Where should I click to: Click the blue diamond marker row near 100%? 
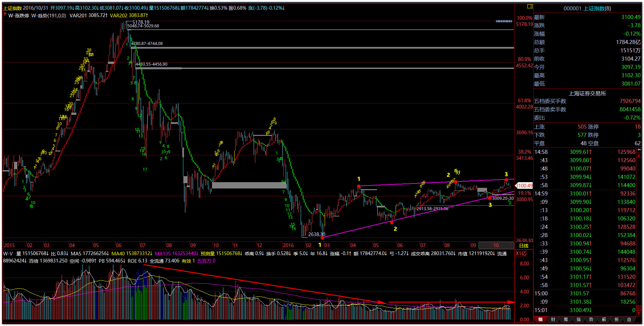(x=504, y=21)
